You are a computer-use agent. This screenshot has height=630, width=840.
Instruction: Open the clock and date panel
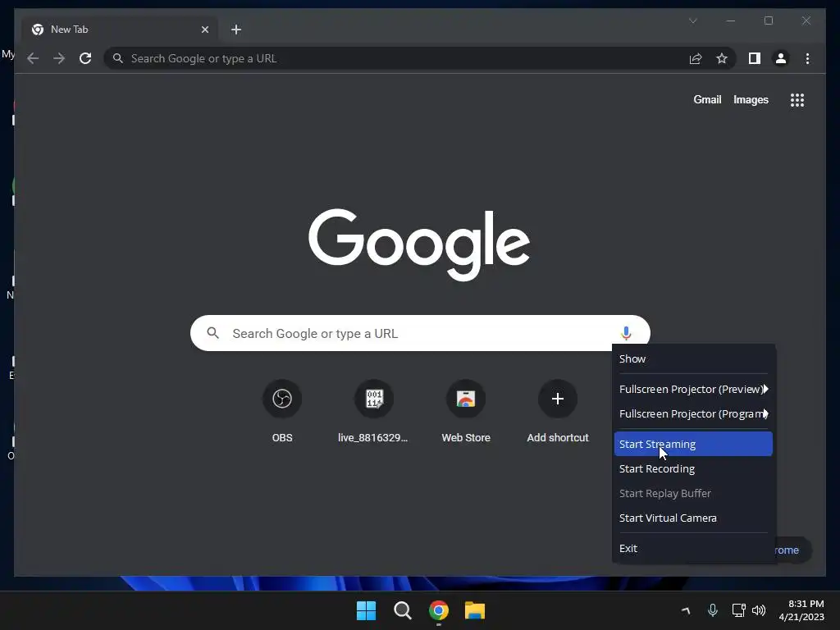click(801, 610)
